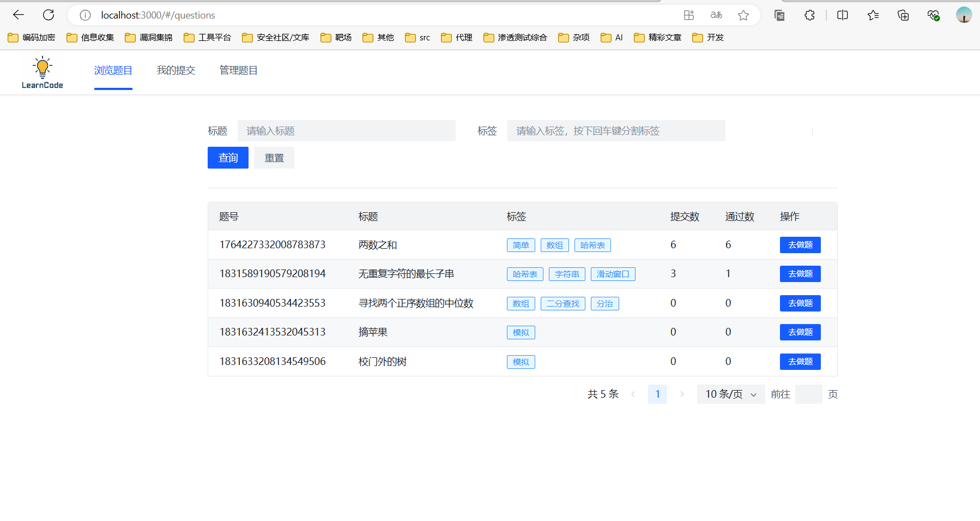Viewport: 980px width, 521px height.
Task: Reload the page with refresh icon
Action: point(49,15)
